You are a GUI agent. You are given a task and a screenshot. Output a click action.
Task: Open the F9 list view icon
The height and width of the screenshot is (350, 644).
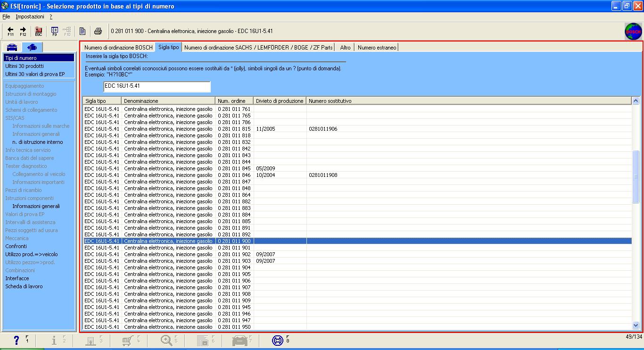coord(55,31)
